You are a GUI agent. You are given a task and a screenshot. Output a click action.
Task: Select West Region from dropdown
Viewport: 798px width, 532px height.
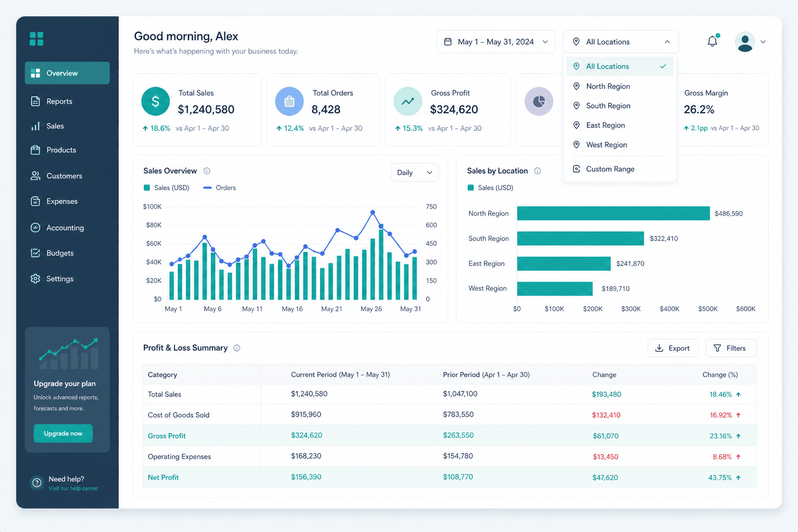pos(620,144)
